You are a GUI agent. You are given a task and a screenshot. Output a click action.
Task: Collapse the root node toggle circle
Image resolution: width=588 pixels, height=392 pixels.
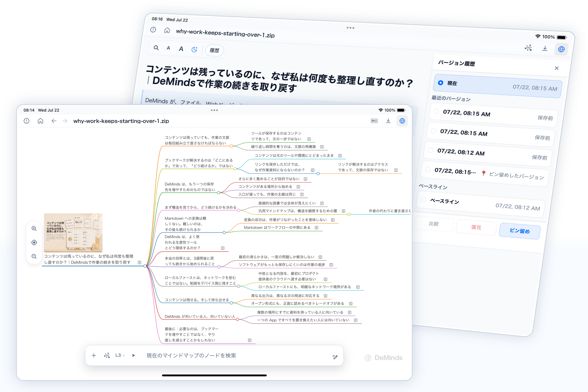tap(145, 266)
